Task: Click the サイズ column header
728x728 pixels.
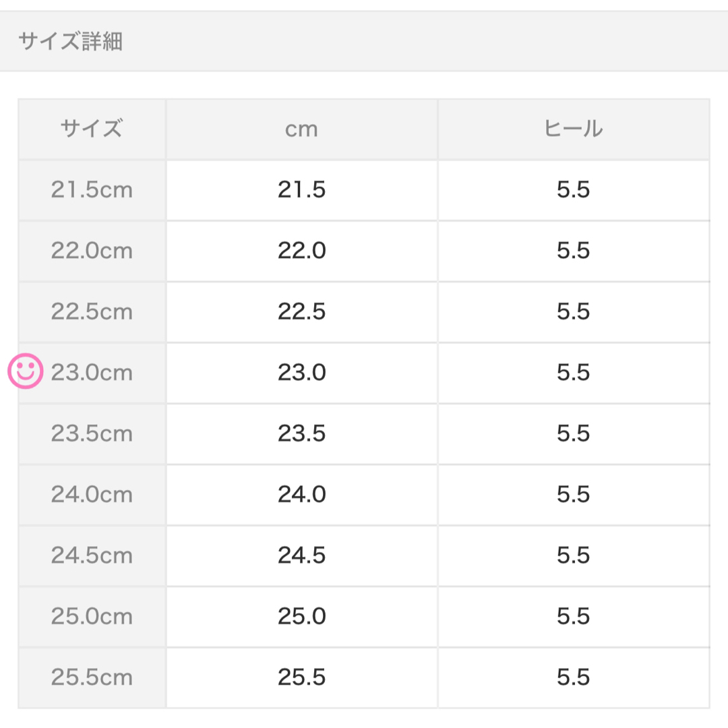Action: (92, 129)
